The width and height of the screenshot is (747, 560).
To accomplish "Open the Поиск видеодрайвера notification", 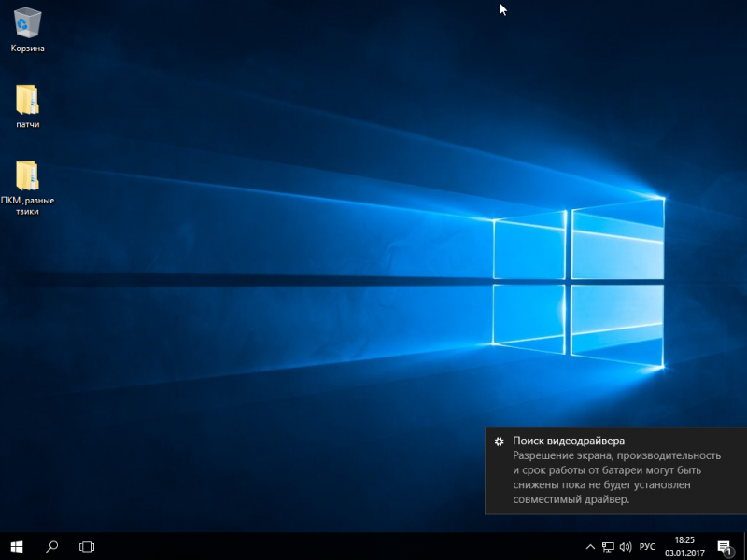I will point(616,470).
